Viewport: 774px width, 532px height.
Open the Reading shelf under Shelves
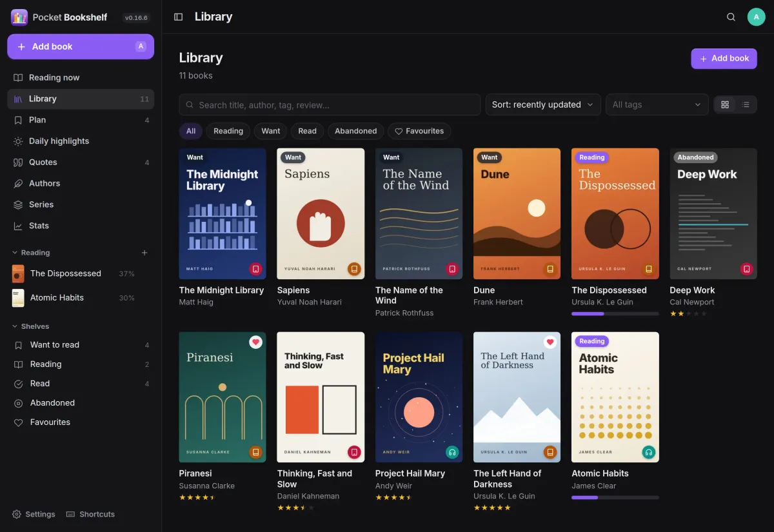[x=81, y=364]
